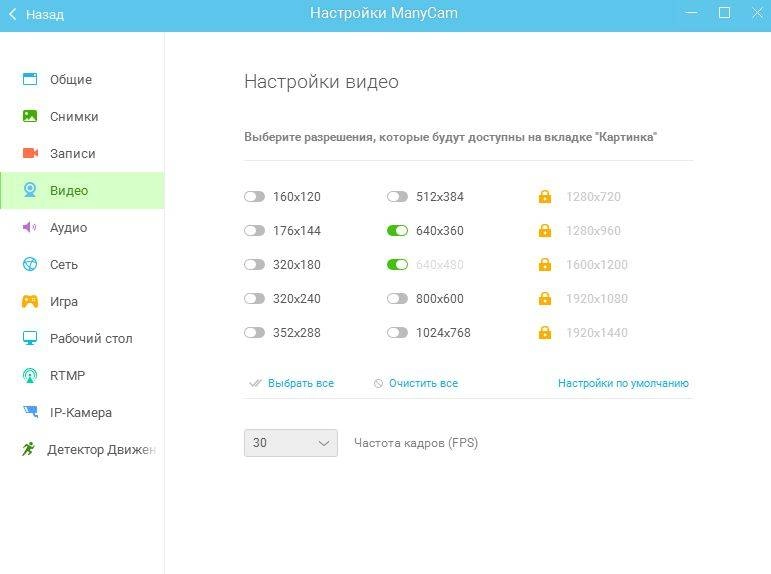The width and height of the screenshot is (771, 574).
Task: Click the Настройки видео heading
Action: (322, 82)
